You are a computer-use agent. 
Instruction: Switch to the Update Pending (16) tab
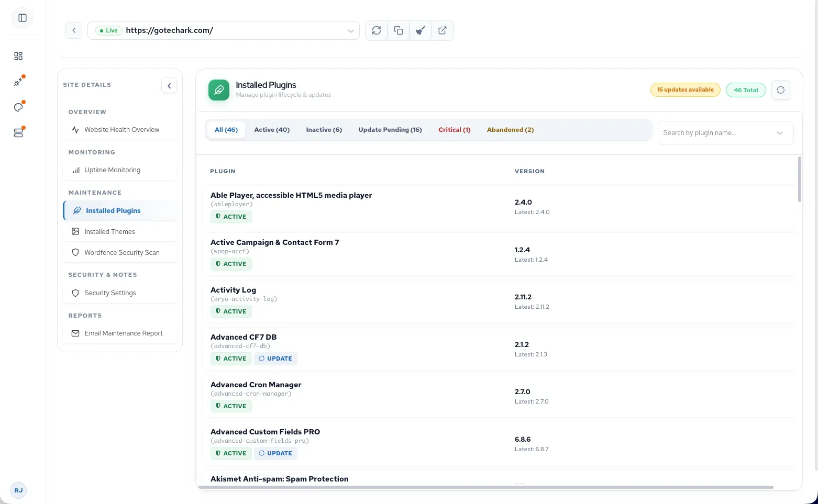tap(390, 130)
